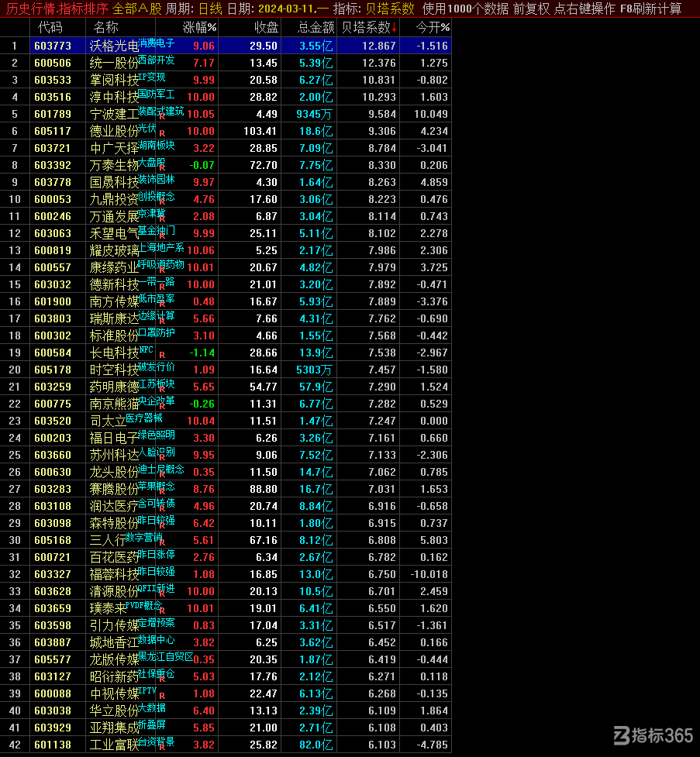This screenshot has width=700, height=757.
Task: Select stock code 603773
Action: [x=53, y=46]
